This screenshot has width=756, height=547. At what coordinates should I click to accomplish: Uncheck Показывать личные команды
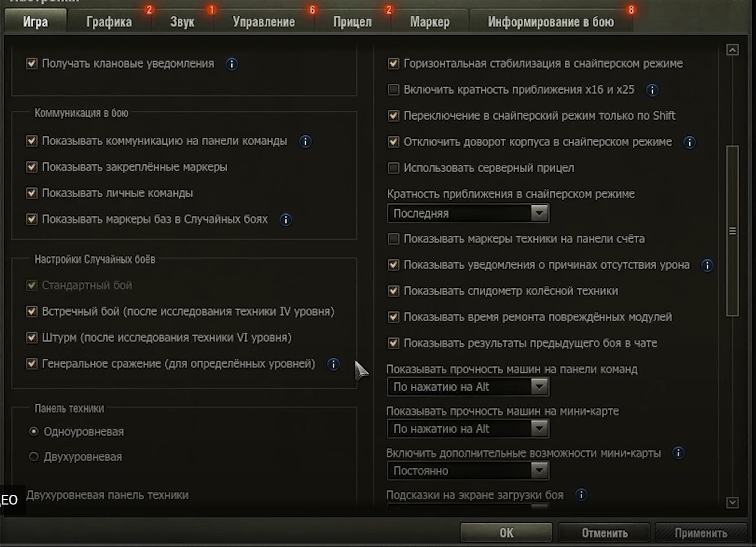32,193
